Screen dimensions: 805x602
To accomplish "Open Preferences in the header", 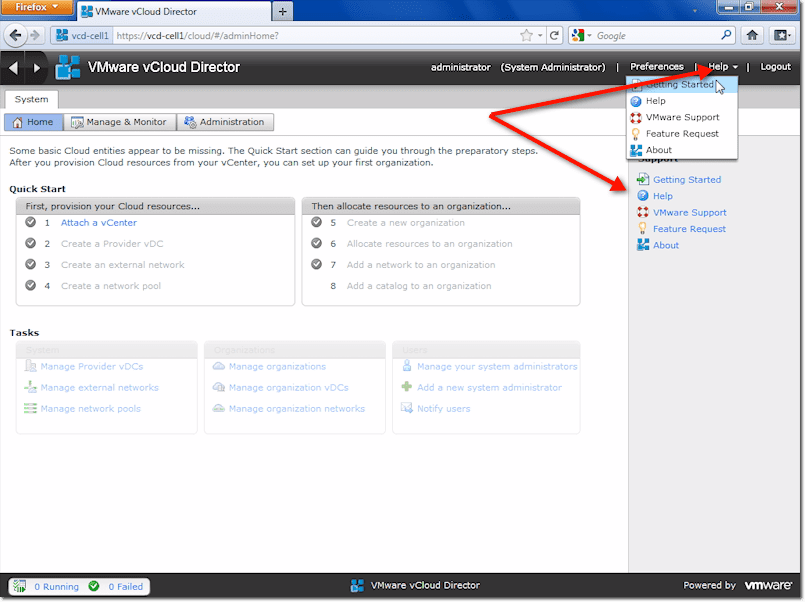I will 657,67.
